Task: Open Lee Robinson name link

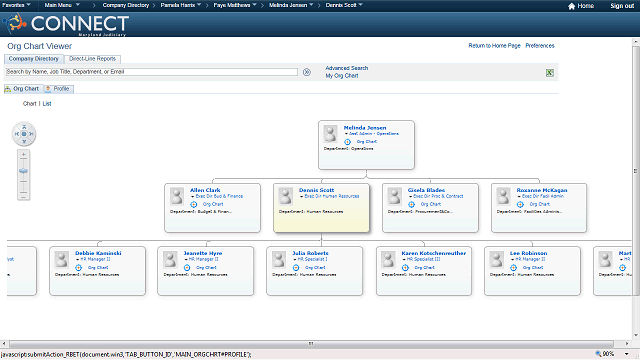Action: coord(529,253)
